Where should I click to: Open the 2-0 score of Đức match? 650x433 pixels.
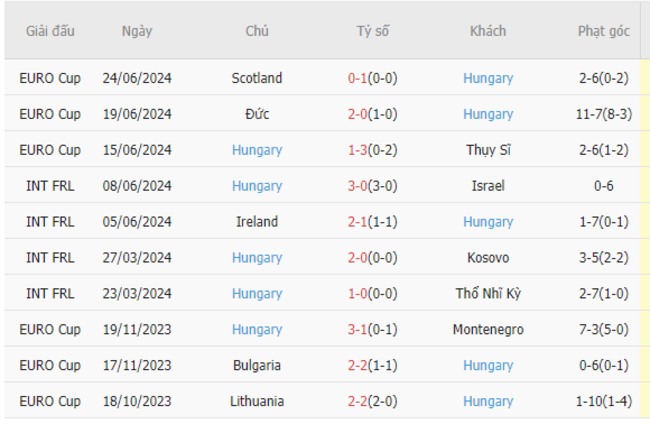tap(357, 114)
